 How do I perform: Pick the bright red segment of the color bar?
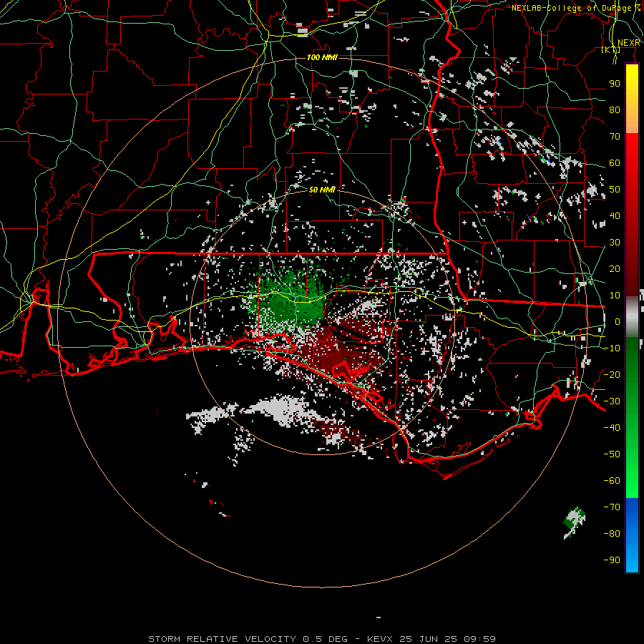[x=632, y=156]
